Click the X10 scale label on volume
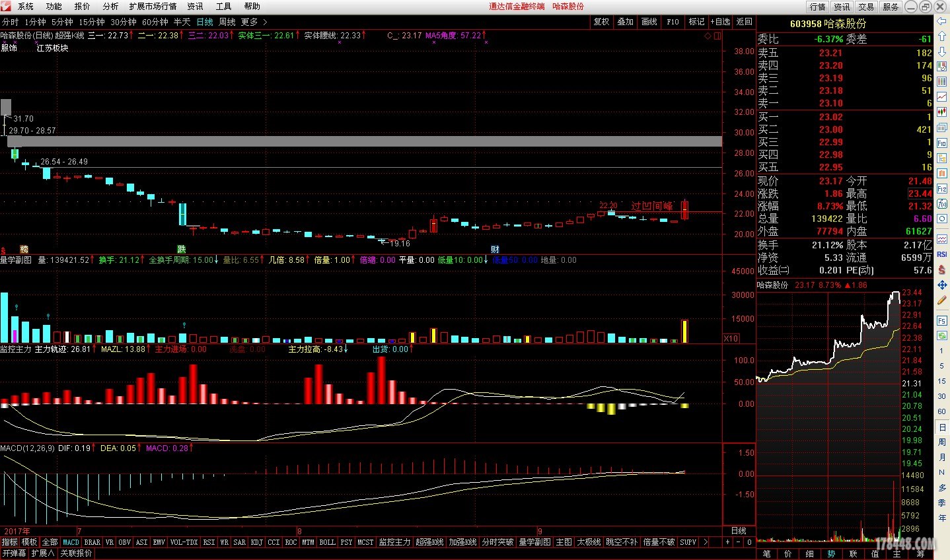Image resolution: width=950 pixels, height=560 pixels. point(731,338)
